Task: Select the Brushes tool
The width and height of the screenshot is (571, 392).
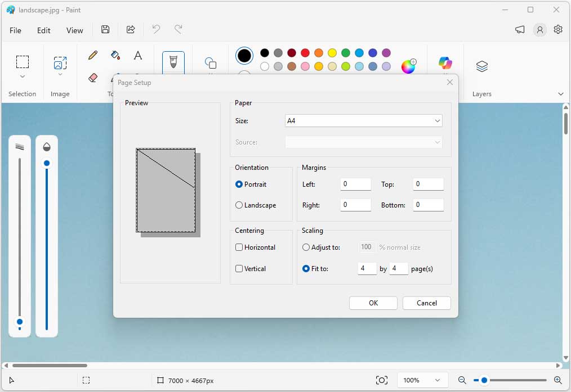Action: (173, 62)
